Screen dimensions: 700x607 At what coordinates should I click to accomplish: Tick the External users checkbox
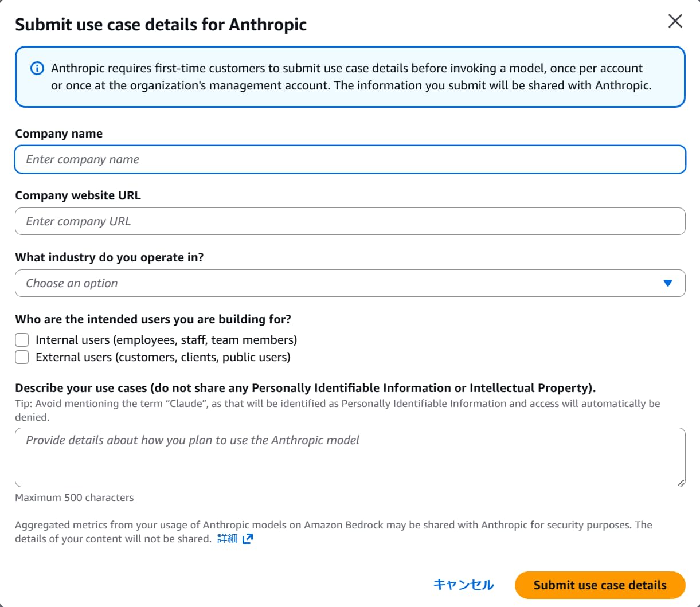point(22,357)
